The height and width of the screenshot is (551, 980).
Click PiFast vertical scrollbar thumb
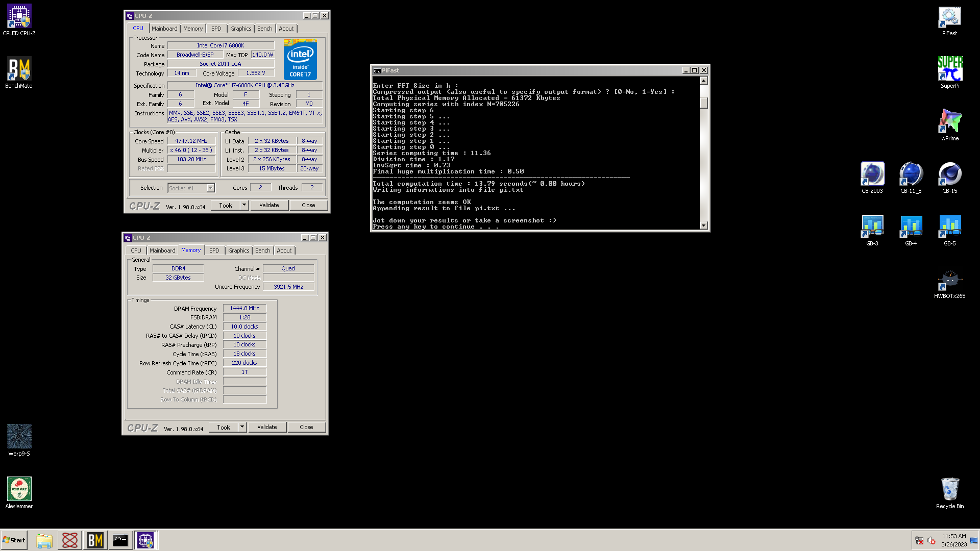coord(704,103)
